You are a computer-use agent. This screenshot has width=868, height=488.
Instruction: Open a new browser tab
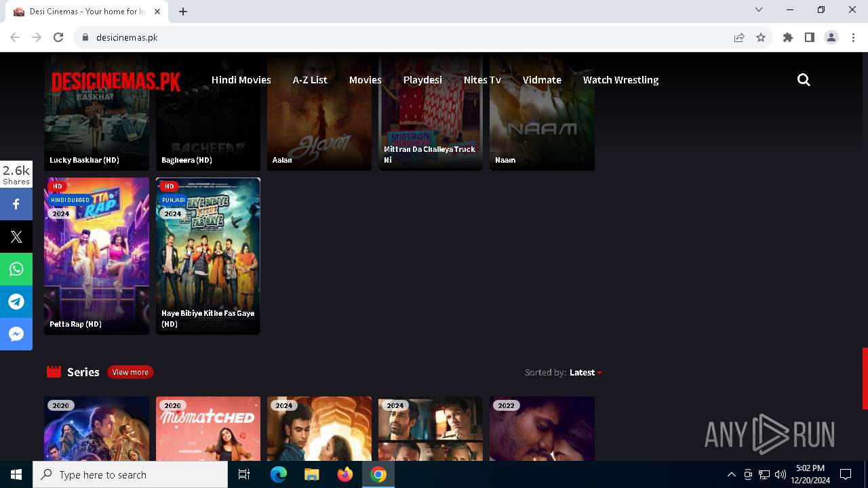183,11
